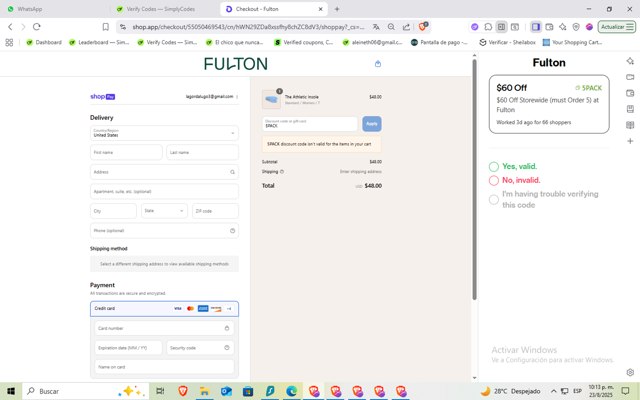The image size is (640, 400).
Task: Copy the 5PACK code from the card
Action: click(589, 88)
